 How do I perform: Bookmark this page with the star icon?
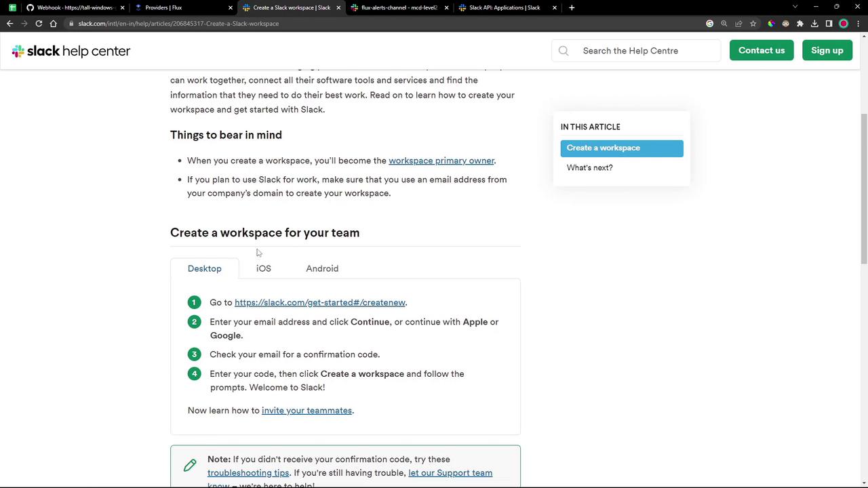pos(753,24)
